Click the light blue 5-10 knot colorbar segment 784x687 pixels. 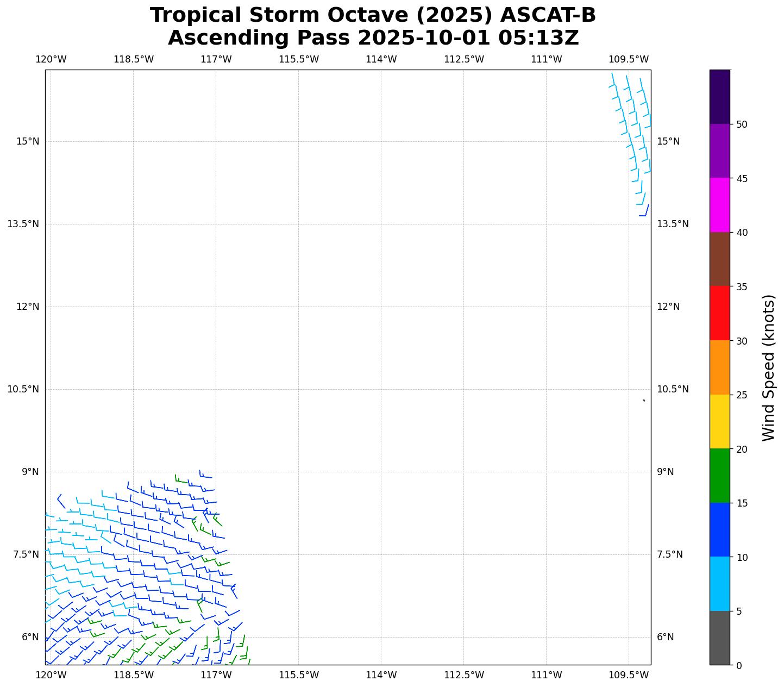[x=719, y=584]
